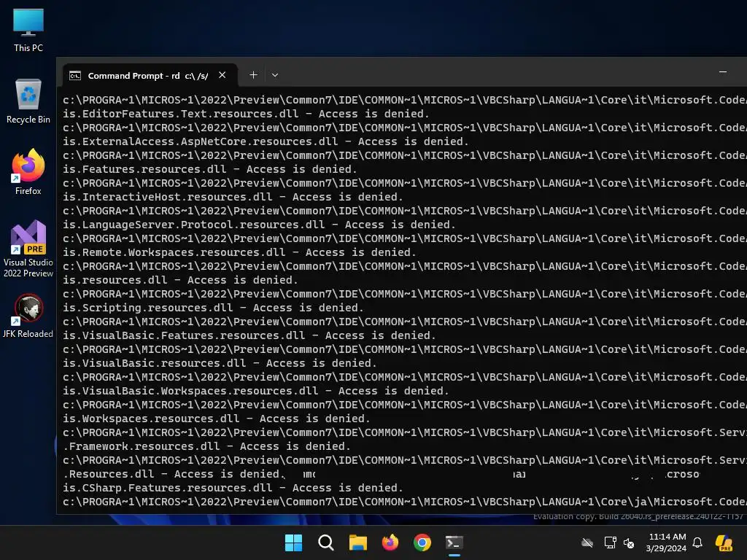Screen dimensions: 747x560
Task: Select the Terminal taskbar icon
Action: [x=454, y=542]
